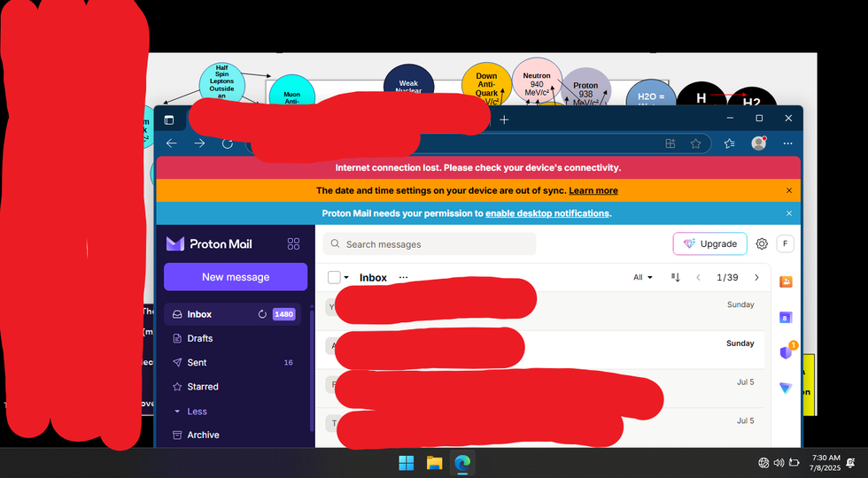The width and height of the screenshot is (868, 478).
Task: Open the browser favorites list icon
Action: coord(730,143)
